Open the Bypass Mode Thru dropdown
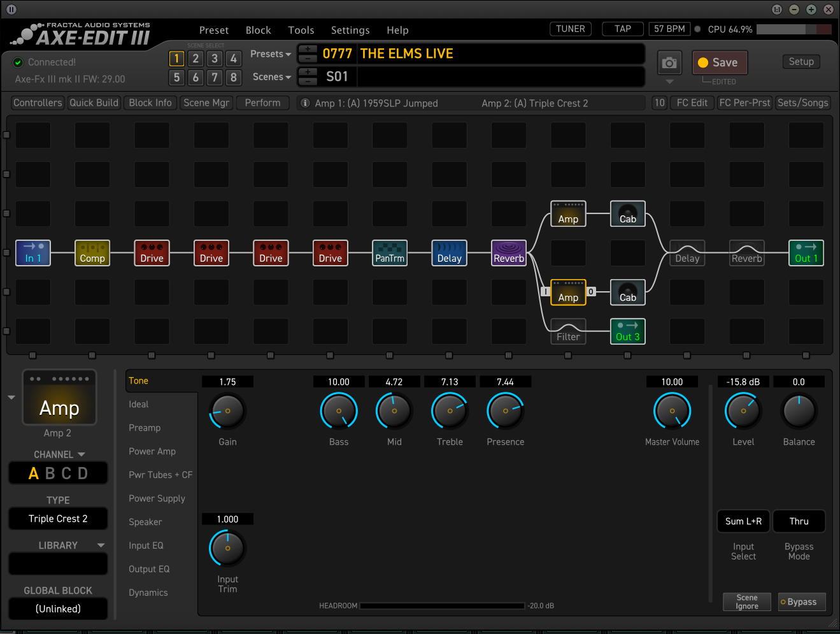The height and width of the screenshot is (634, 840). click(x=799, y=521)
